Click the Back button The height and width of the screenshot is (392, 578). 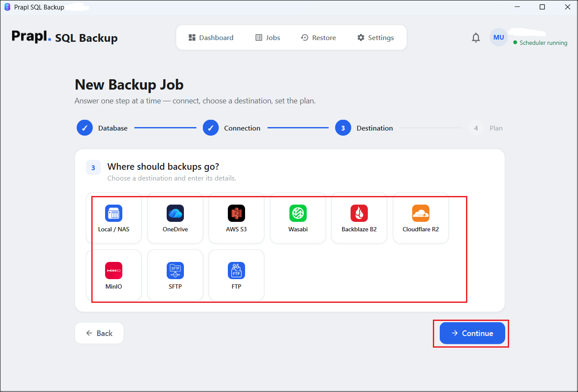pos(99,333)
